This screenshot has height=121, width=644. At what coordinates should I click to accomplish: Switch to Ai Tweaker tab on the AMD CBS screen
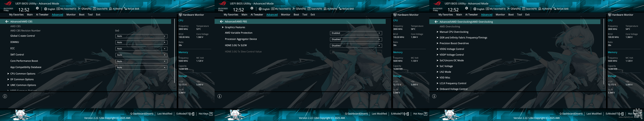point(42,15)
